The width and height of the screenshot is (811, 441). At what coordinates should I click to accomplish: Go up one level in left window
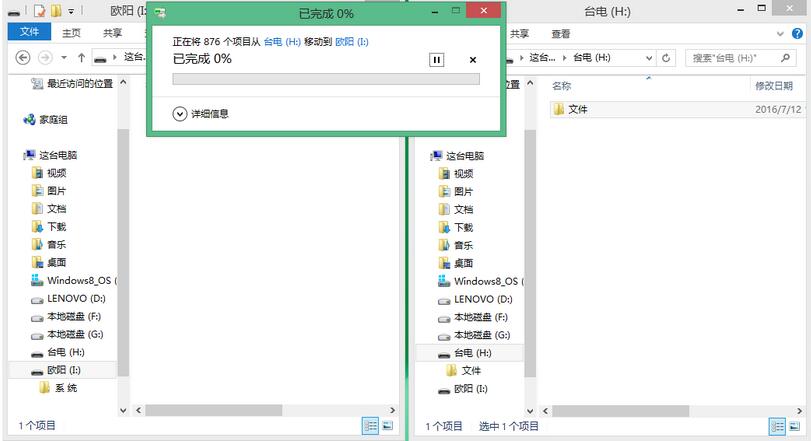[81, 57]
